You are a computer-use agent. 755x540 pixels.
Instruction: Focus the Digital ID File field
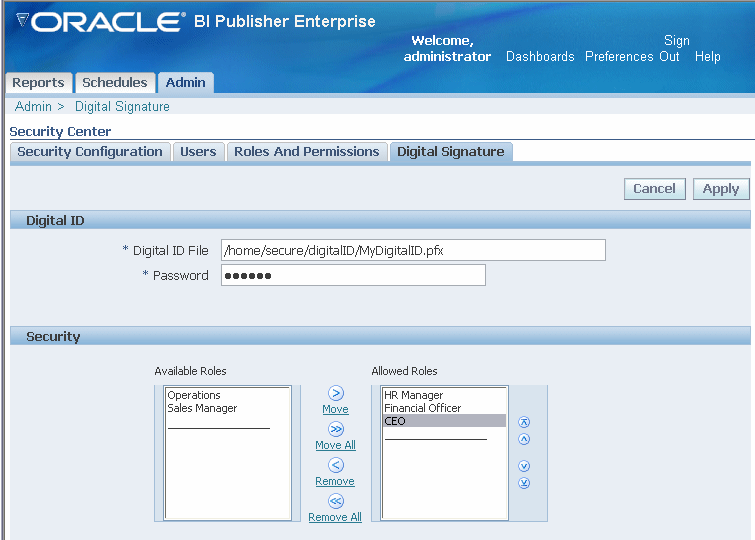(x=413, y=250)
